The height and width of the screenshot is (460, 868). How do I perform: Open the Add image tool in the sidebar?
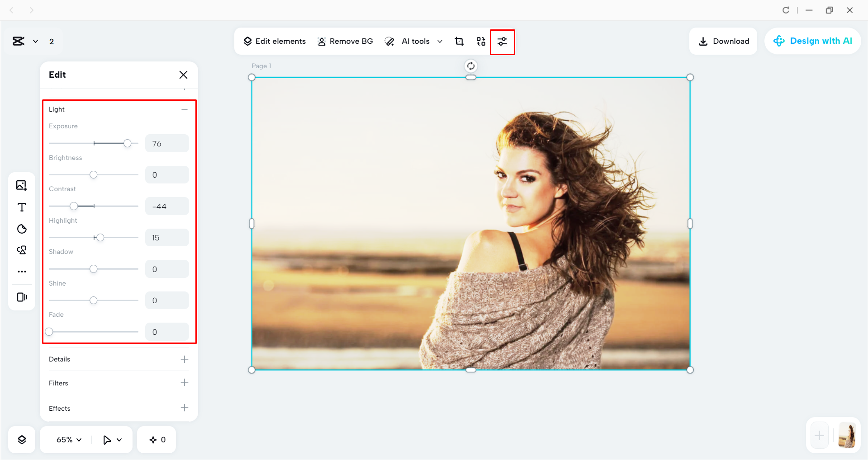point(21,185)
